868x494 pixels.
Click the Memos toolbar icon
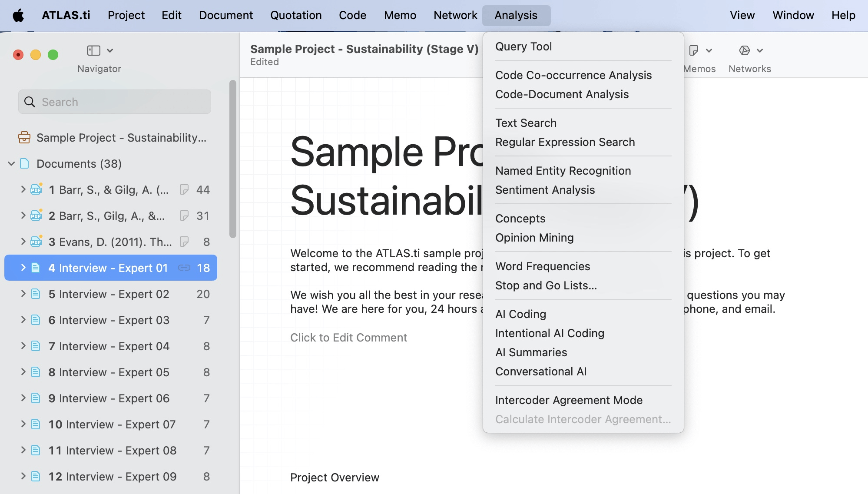[x=694, y=50]
